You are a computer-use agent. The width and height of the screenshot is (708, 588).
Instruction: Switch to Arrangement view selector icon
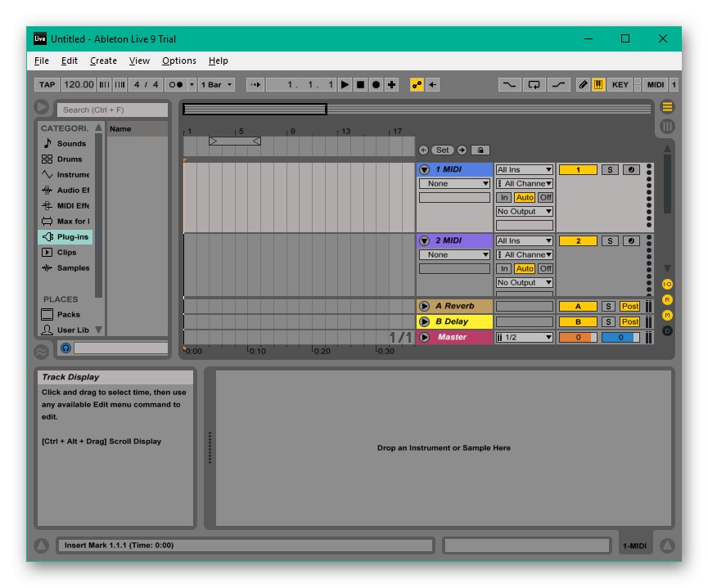click(x=667, y=107)
